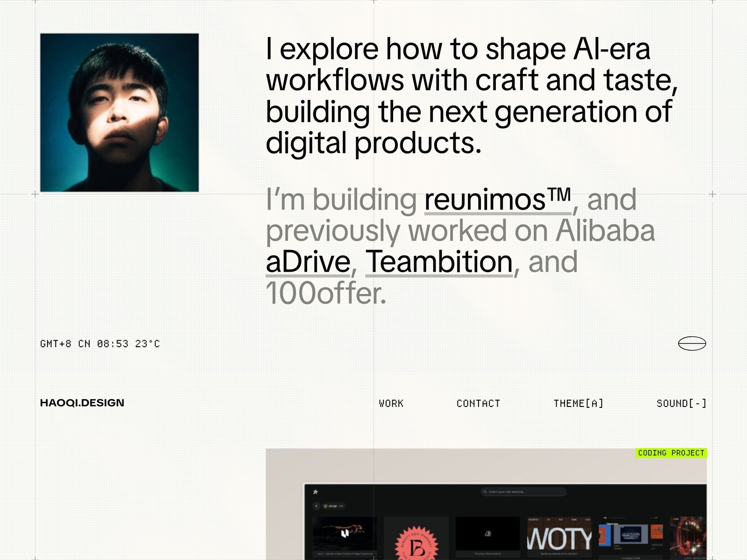Click the GMT+8 CN time status text
The image size is (747, 560).
100,344
